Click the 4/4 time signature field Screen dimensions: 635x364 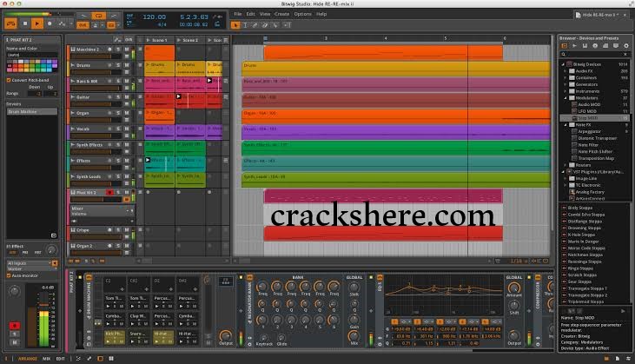click(x=162, y=24)
